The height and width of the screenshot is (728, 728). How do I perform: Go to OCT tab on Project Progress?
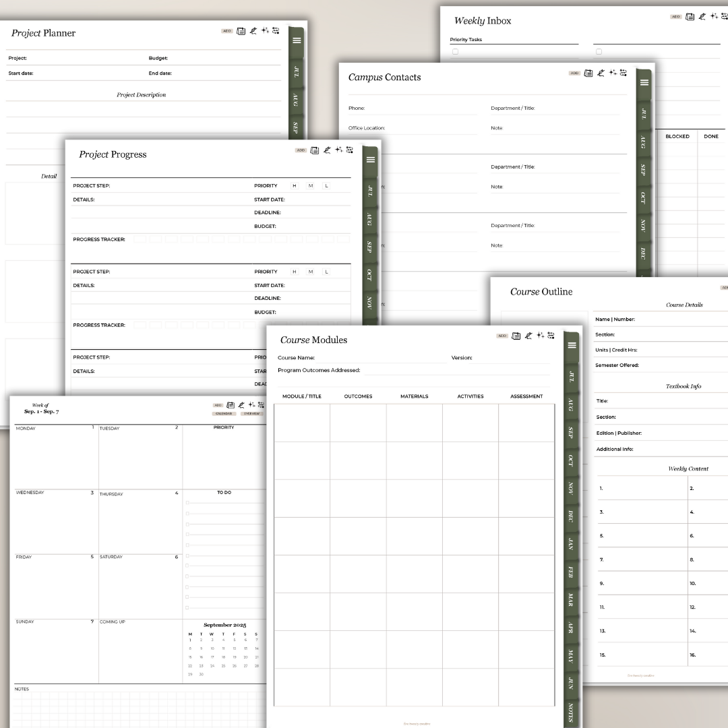(x=369, y=274)
